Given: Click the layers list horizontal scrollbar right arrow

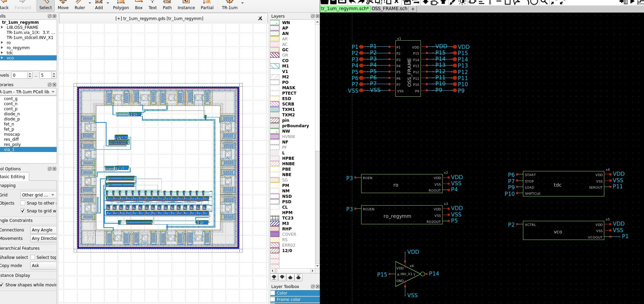Looking at the screenshot, I should pos(313,271).
